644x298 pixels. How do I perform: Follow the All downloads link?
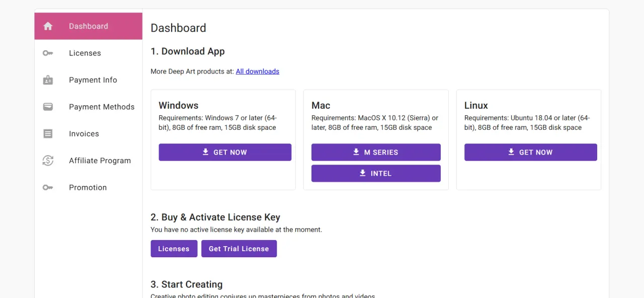tap(258, 71)
